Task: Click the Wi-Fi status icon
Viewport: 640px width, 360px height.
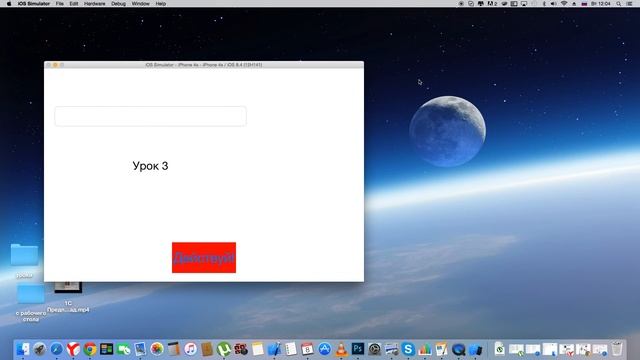Action: point(564,4)
